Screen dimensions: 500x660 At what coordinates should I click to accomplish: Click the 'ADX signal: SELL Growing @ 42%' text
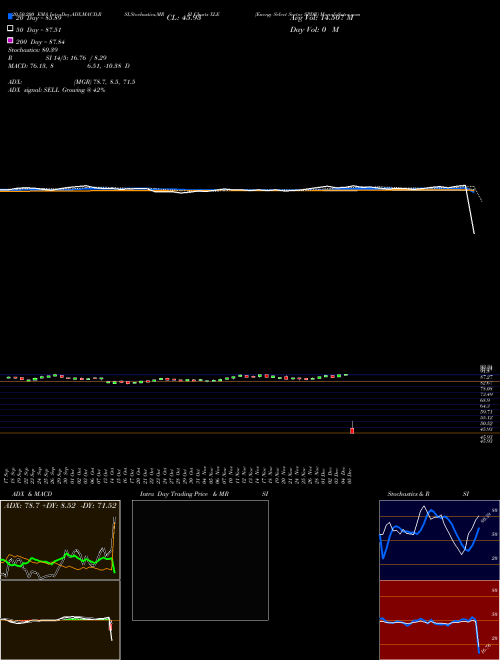coord(56,90)
